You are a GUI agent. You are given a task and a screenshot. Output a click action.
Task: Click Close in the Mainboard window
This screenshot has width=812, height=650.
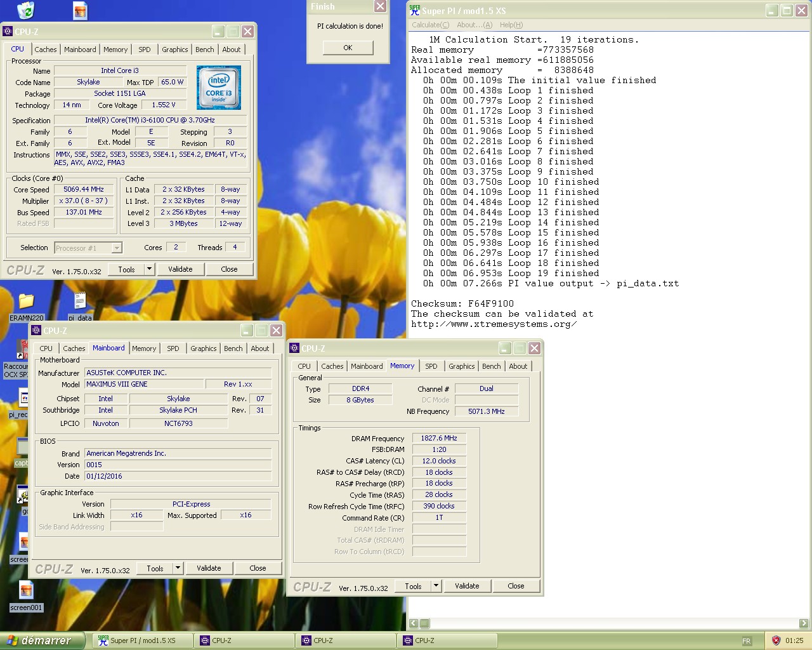point(258,568)
